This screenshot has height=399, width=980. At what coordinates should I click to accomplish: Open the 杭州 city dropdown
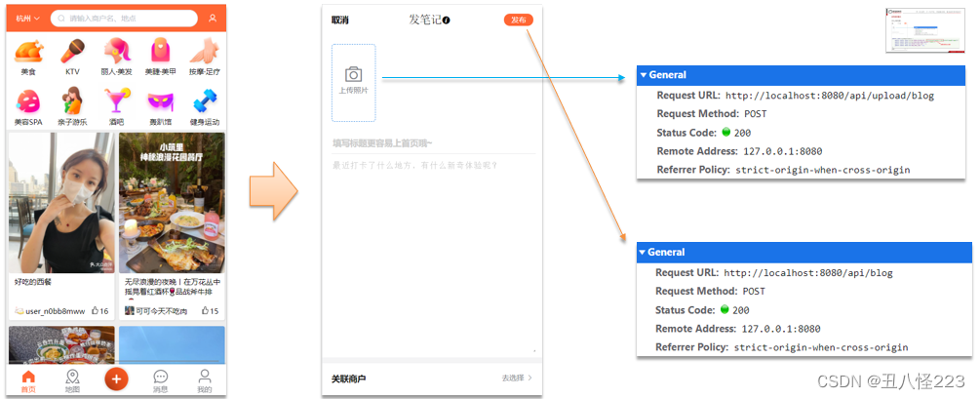point(28,19)
